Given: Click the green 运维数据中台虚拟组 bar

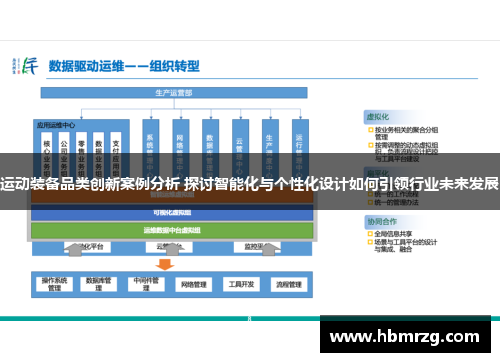Looking at the screenshot, I should point(172,230).
